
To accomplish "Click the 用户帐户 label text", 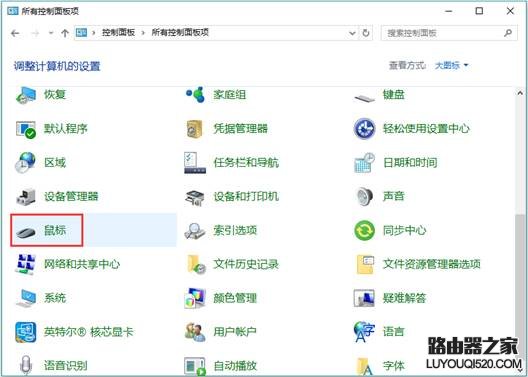I will tap(235, 332).
